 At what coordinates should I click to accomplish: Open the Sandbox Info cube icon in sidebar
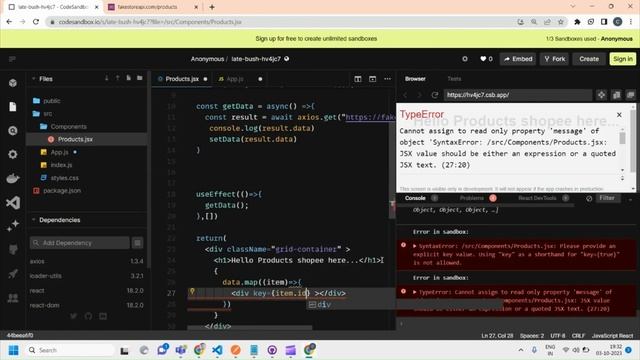click(13, 83)
